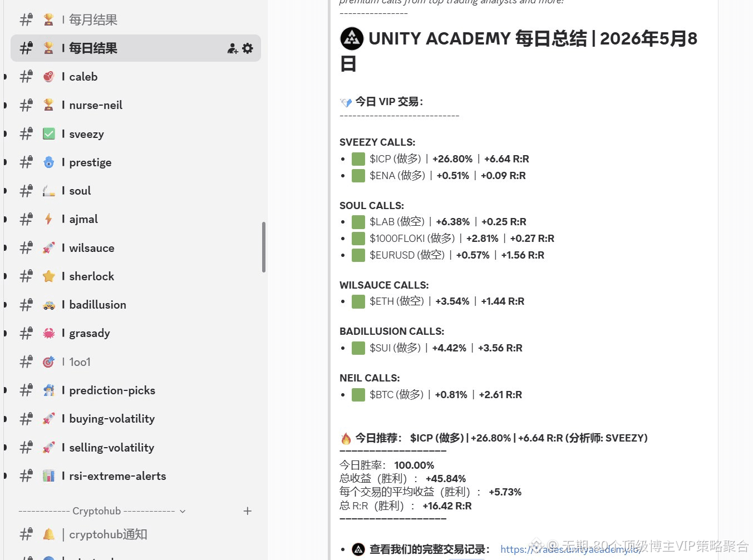
Task: Click the '$ETH (做空)' trade line
Action: click(438, 301)
